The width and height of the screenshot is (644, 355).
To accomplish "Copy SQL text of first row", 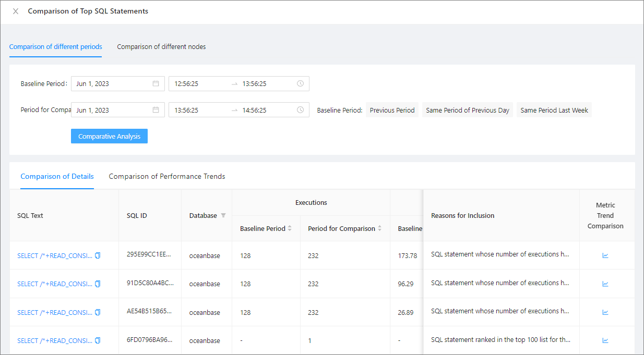I will click(x=98, y=255).
